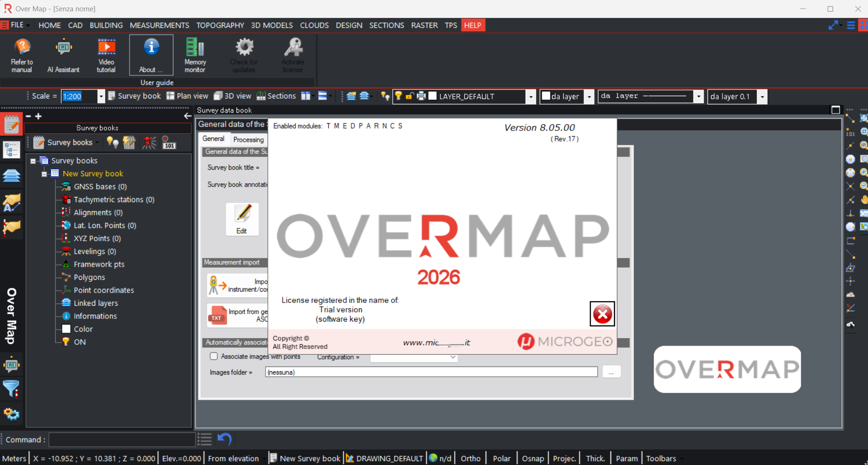This screenshot has width=868, height=465.
Task: Click the printer icon beside LAYER_DEFAULT
Action: click(x=421, y=96)
